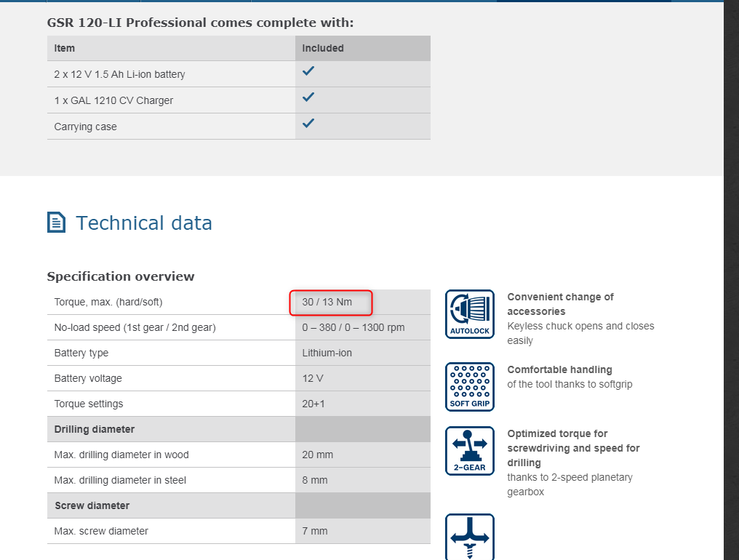The image size is (739, 560).
Task: Click the 2-GEAR planetary gearbox icon
Action: click(470, 451)
